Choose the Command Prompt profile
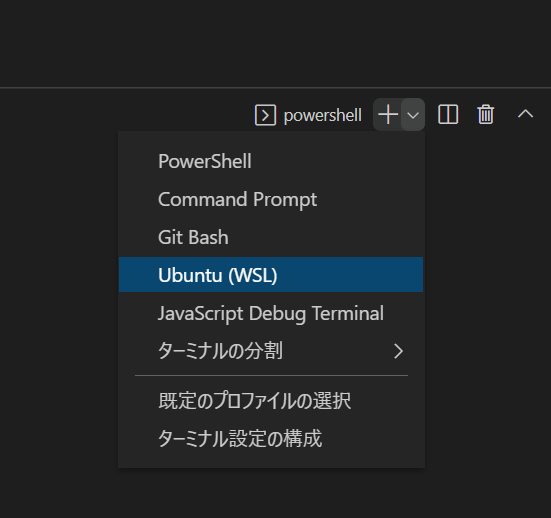Viewport: 551px width, 518px height. (271, 199)
